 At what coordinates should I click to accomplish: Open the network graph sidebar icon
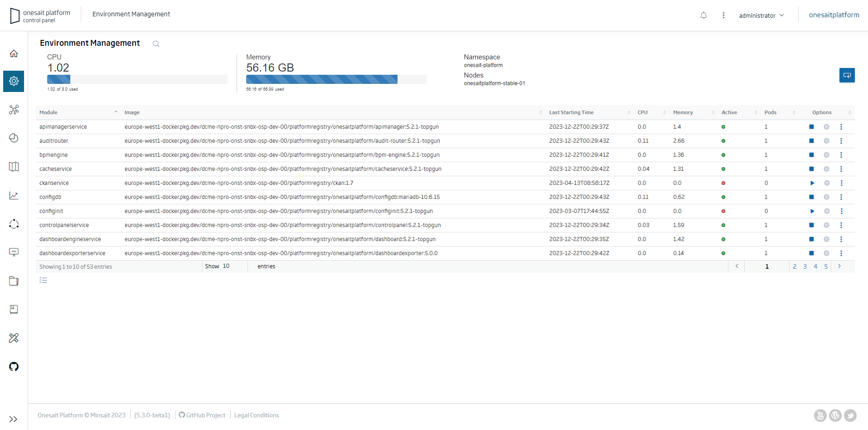(14, 110)
